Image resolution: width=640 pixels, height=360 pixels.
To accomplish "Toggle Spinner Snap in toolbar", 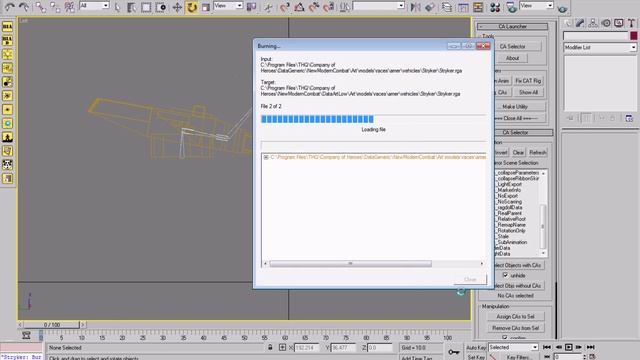I will click(329, 7).
